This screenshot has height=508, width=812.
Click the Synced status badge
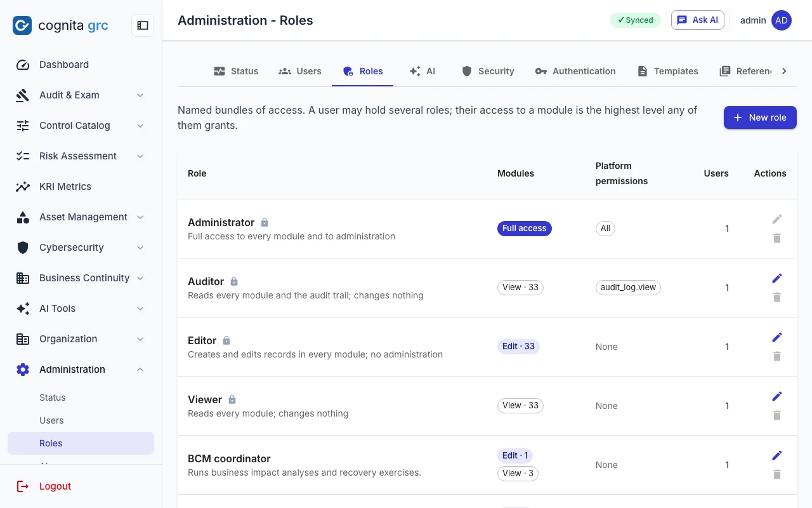click(x=636, y=20)
